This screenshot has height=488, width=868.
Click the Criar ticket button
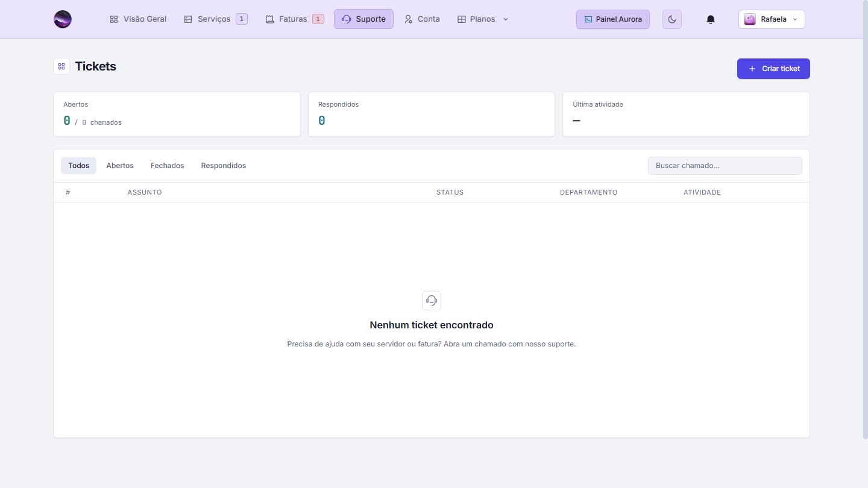[773, 69]
